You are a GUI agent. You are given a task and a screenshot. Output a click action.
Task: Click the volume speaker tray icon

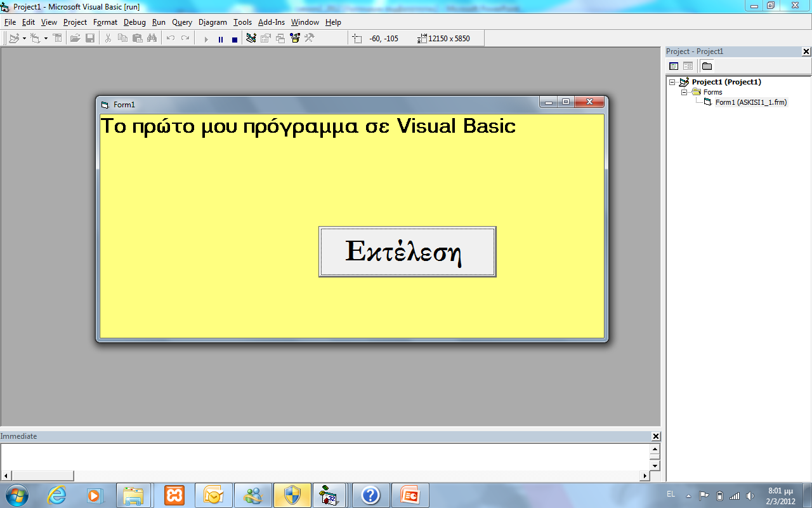pyautogui.click(x=750, y=496)
